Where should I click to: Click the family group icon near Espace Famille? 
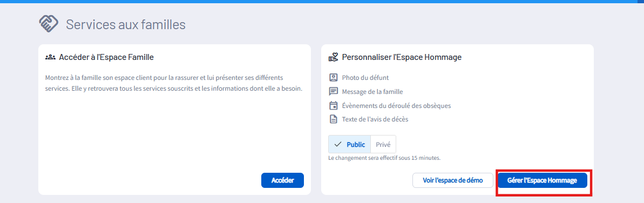[x=50, y=57]
